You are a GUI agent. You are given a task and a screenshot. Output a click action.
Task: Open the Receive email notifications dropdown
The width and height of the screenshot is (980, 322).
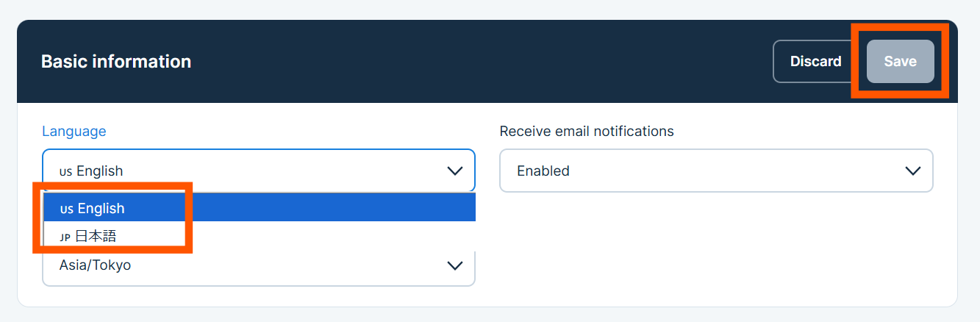pyautogui.click(x=715, y=171)
